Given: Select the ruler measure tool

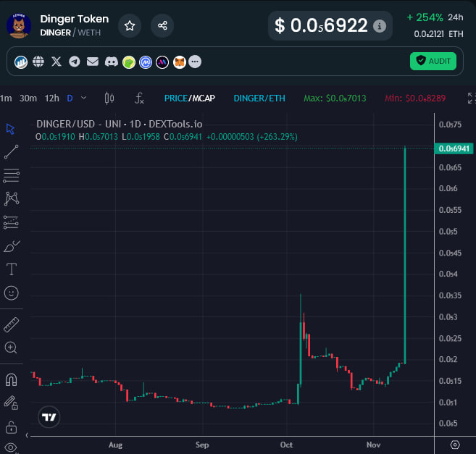Looking at the screenshot, I should coord(12,324).
